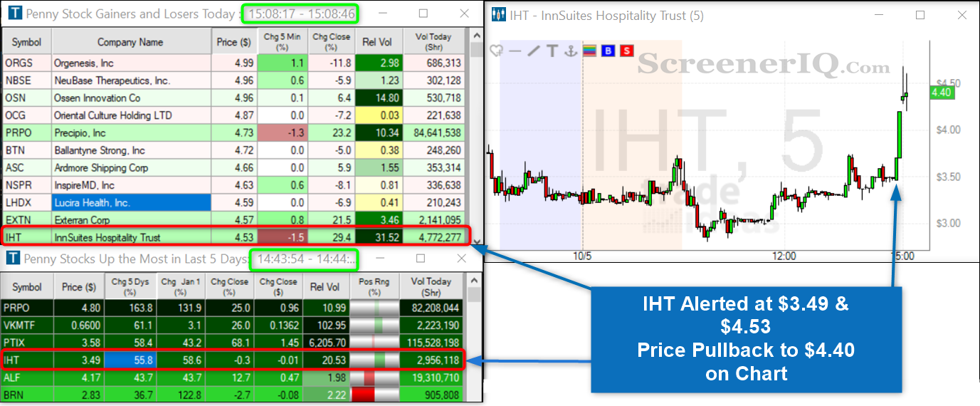Select InnSuites Hospitality Trust in Gainers table
The width and height of the screenshot is (980, 406).
pyautogui.click(x=107, y=237)
